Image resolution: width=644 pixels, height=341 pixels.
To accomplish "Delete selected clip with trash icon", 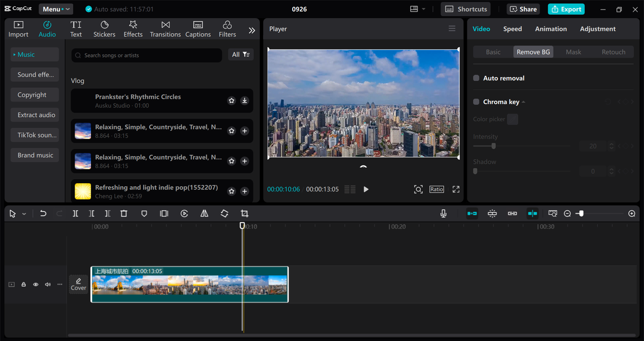I will pyautogui.click(x=124, y=214).
